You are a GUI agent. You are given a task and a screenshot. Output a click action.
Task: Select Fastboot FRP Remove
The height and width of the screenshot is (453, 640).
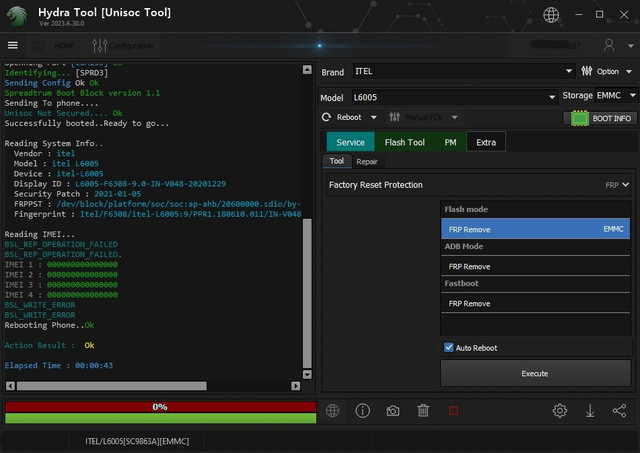pyautogui.click(x=535, y=303)
